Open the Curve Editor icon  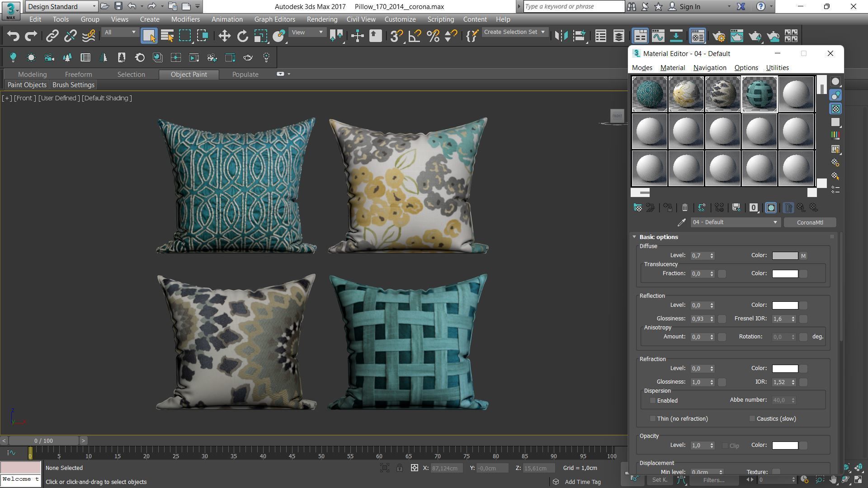658,36
